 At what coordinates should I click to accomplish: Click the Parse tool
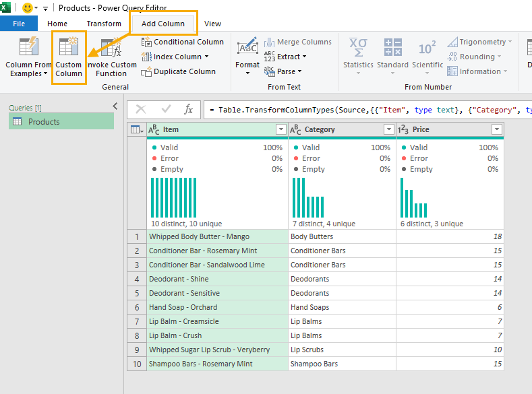283,71
